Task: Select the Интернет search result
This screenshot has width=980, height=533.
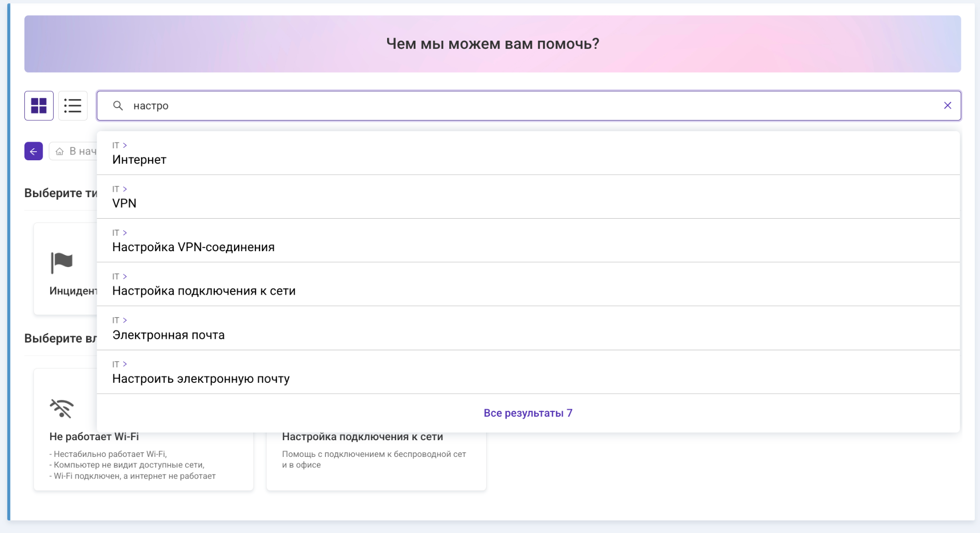Action: click(x=139, y=160)
